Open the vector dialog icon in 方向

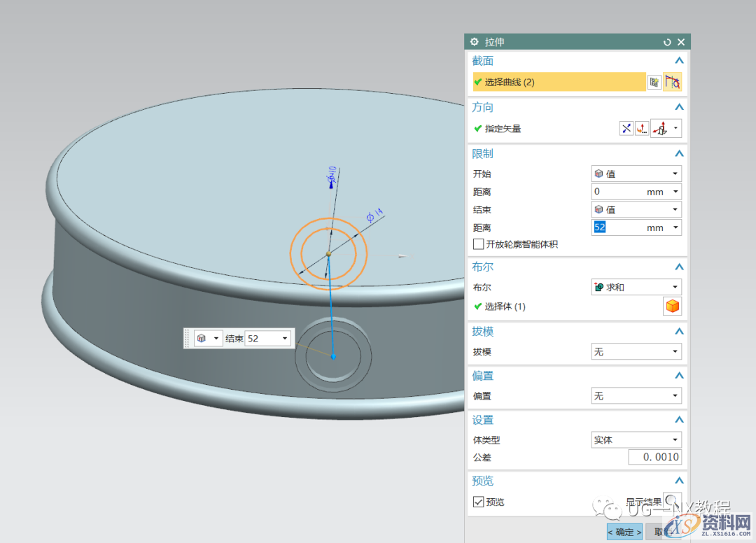point(641,129)
